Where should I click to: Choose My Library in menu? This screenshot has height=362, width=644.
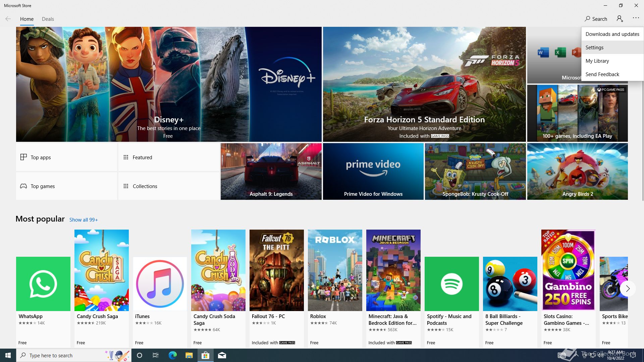point(612,61)
